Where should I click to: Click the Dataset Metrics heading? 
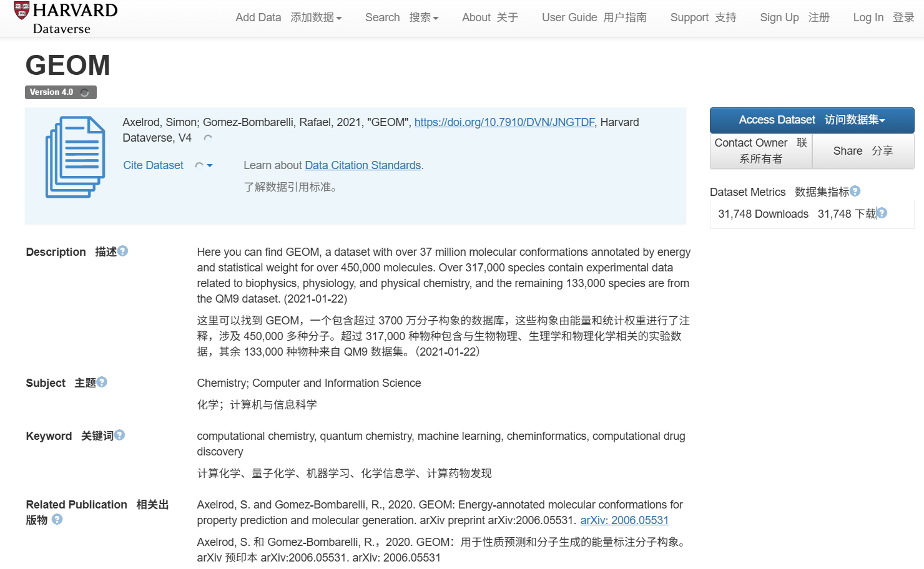[747, 192]
